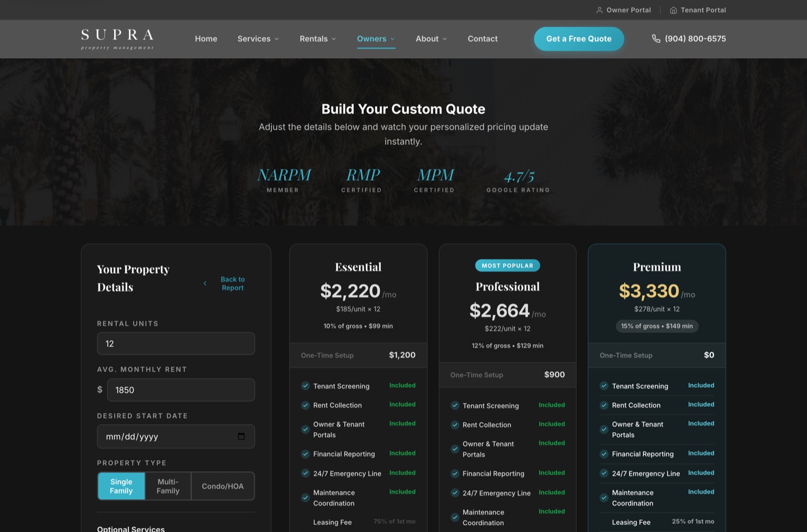This screenshot has width=807, height=532.
Task: Click the Tenant Portal house icon
Action: click(x=673, y=10)
